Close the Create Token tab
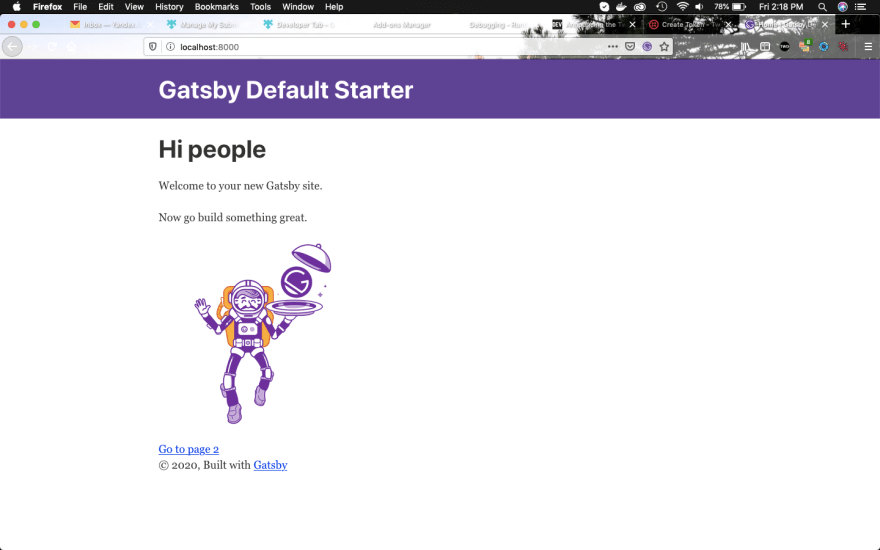Screen dimensions: 880x550 click(x=728, y=25)
